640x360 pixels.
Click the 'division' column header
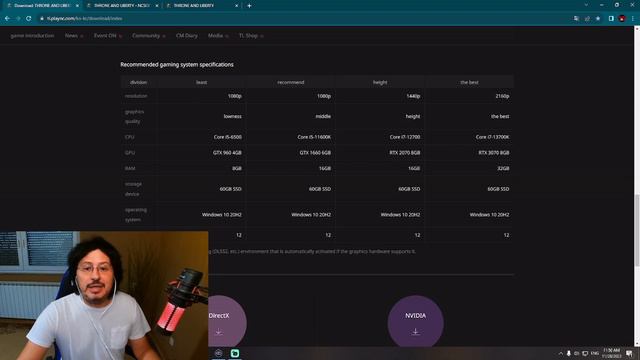click(x=138, y=82)
